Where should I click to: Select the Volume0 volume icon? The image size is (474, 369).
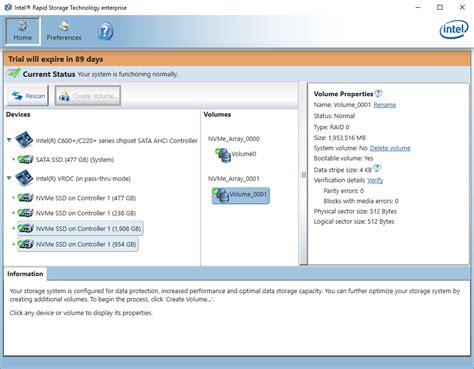(x=223, y=155)
